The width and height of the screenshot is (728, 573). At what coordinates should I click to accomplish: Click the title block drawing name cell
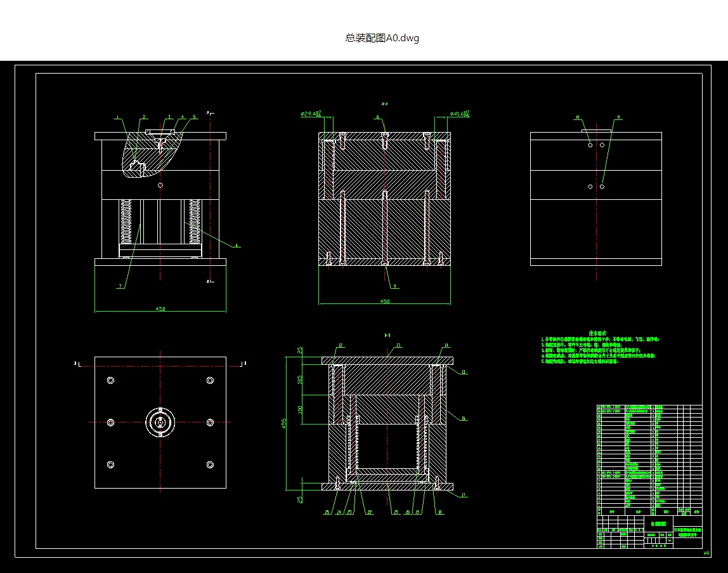pos(658,524)
